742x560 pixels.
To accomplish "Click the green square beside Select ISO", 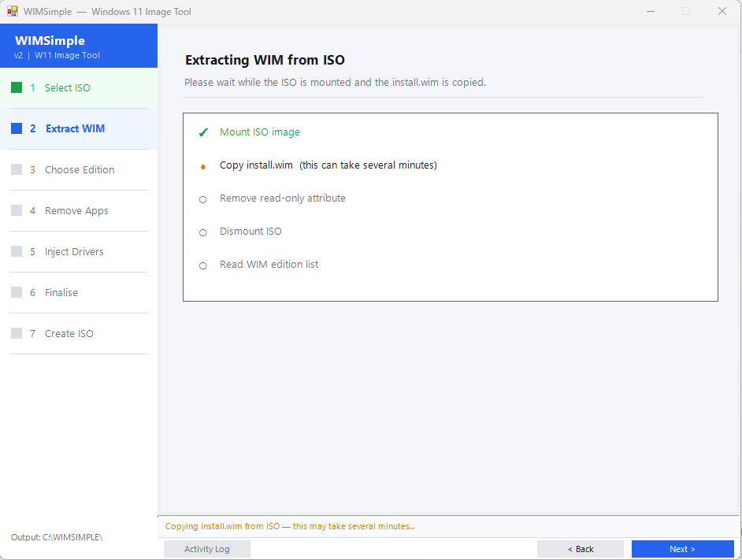I will coord(17,87).
